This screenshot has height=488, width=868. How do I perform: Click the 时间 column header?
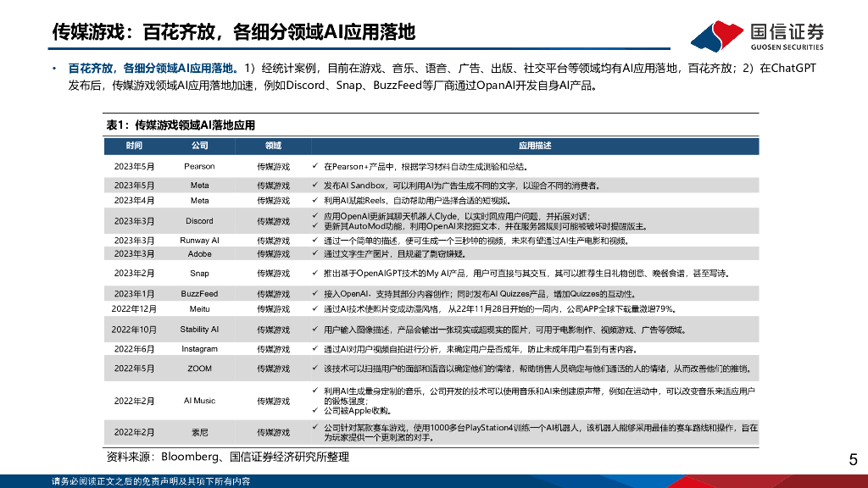(135, 146)
